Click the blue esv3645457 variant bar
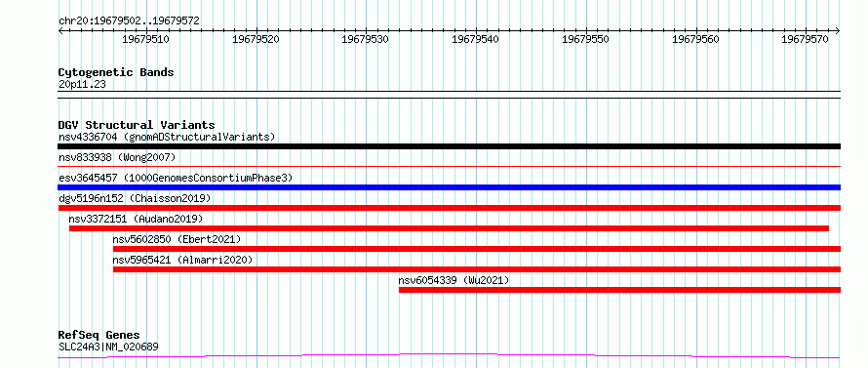Viewport: 868px width, 368px height. [449, 187]
